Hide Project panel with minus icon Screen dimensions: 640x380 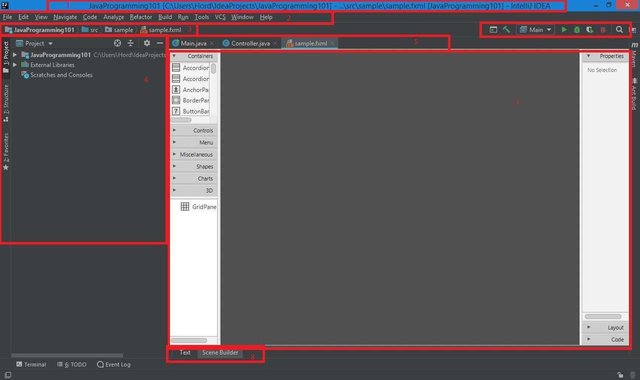(x=160, y=43)
